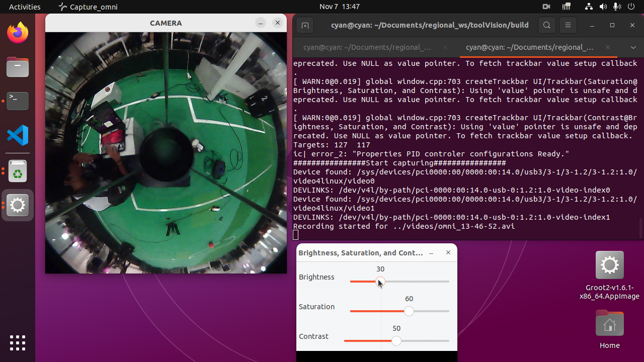This screenshot has width=644, height=362.
Task: Click the network icon in the top bar
Action: pos(589,7)
